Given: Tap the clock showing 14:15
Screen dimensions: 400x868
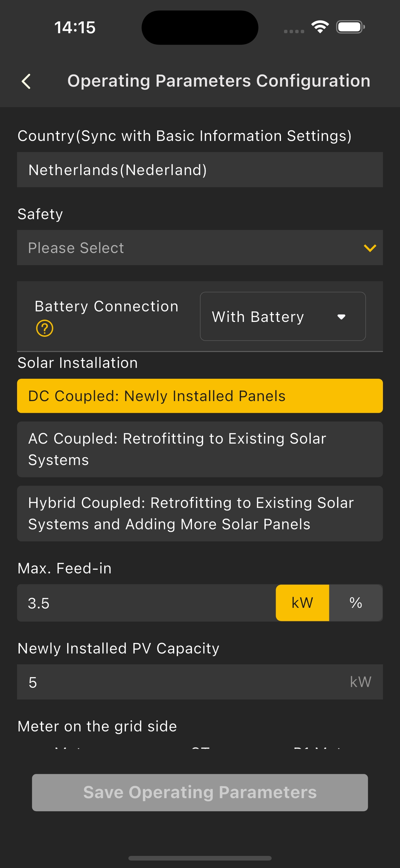Looking at the screenshot, I should [x=75, y=27].
